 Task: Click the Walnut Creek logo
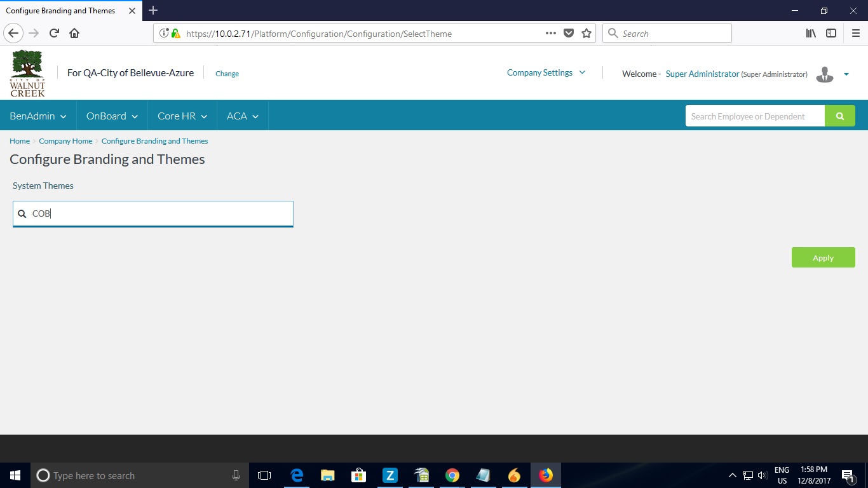27,73
